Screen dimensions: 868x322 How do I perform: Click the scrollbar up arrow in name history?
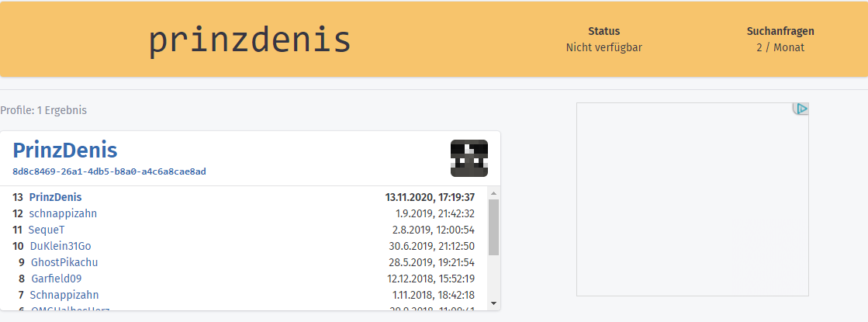pos(494,193)
